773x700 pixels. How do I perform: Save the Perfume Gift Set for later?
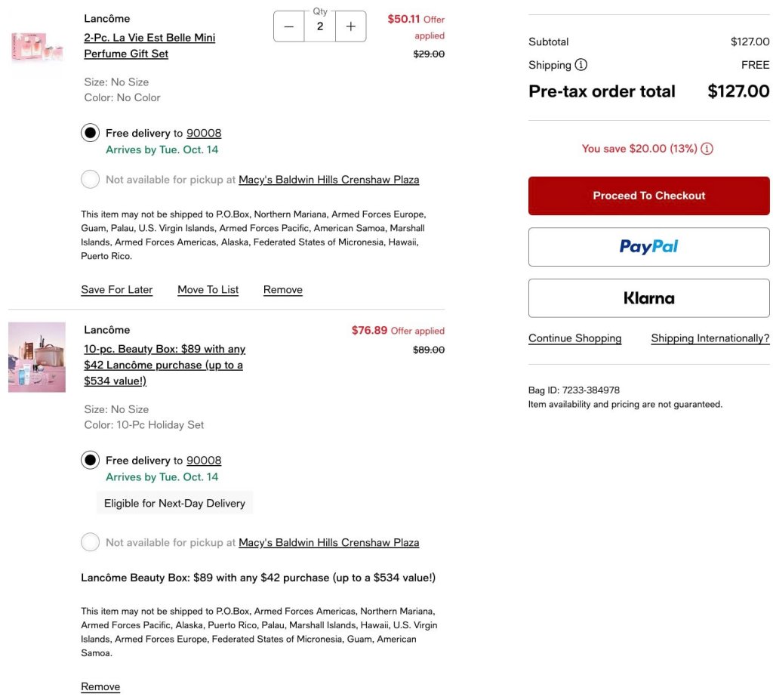tap(117, 290)
